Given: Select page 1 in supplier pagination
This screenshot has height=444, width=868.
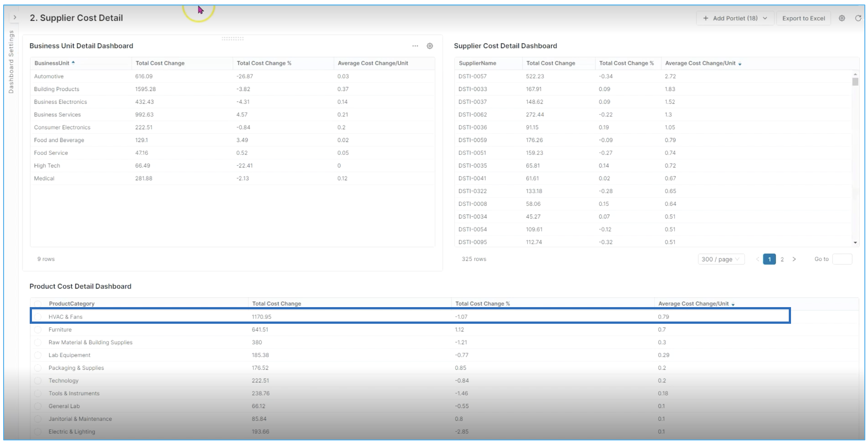Looking at the screenshot, I should pyautogui.click(x=769, y=259).
